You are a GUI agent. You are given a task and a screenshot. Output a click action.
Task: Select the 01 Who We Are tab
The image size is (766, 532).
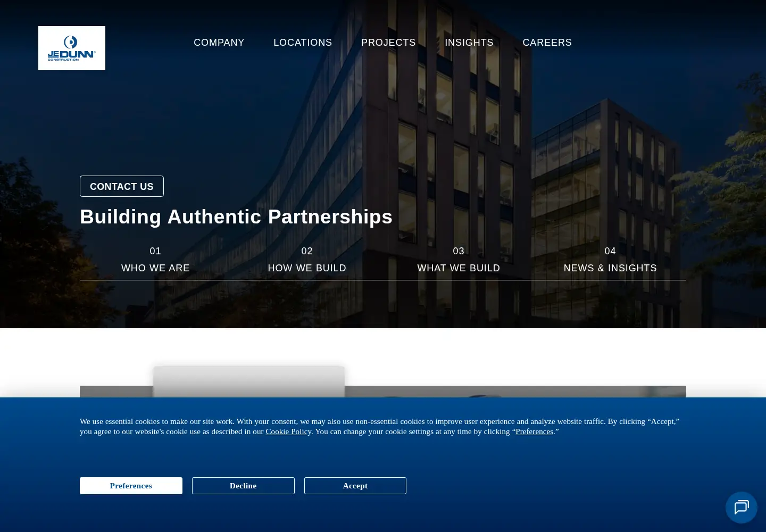(155, 260)
